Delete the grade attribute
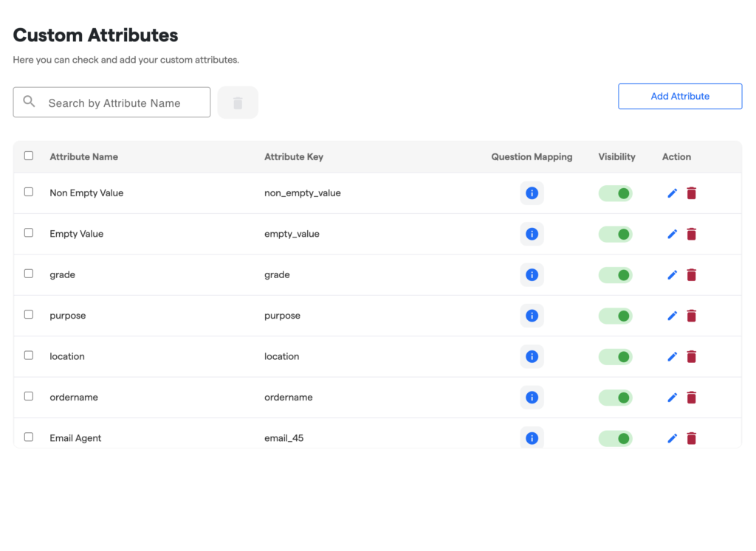Viewport: 756px width, 551px height. coord(691,274)
